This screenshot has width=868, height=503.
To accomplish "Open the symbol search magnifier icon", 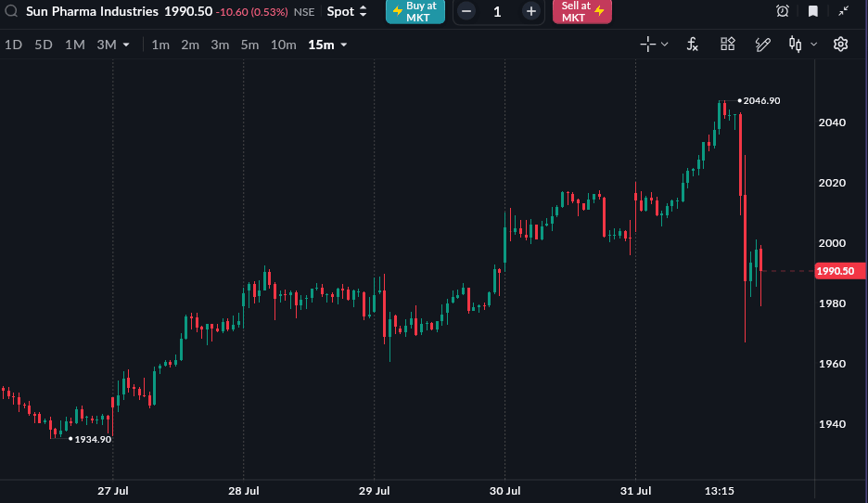I will (11, 11).
